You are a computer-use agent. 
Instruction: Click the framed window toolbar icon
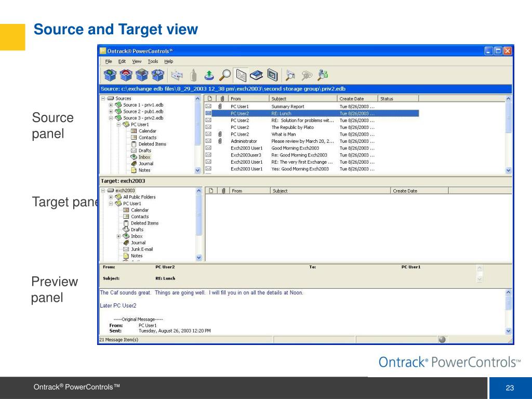click(272, 75)
